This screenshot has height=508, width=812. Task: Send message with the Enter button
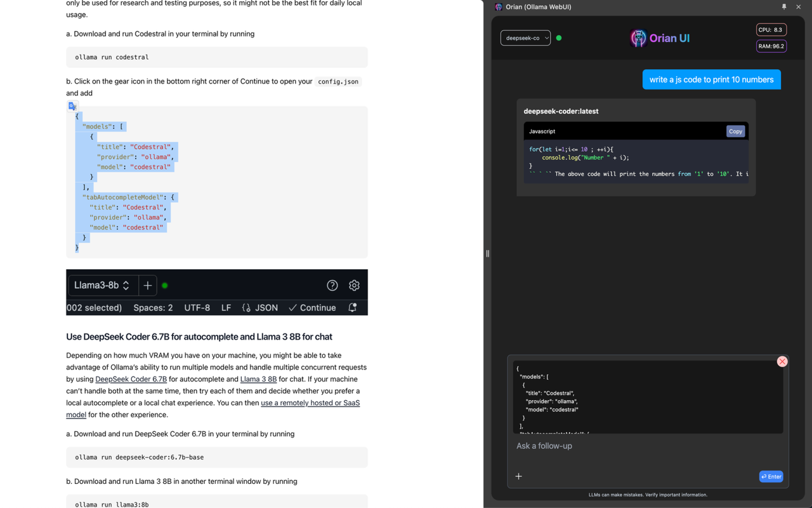click(x=771, y=476)
